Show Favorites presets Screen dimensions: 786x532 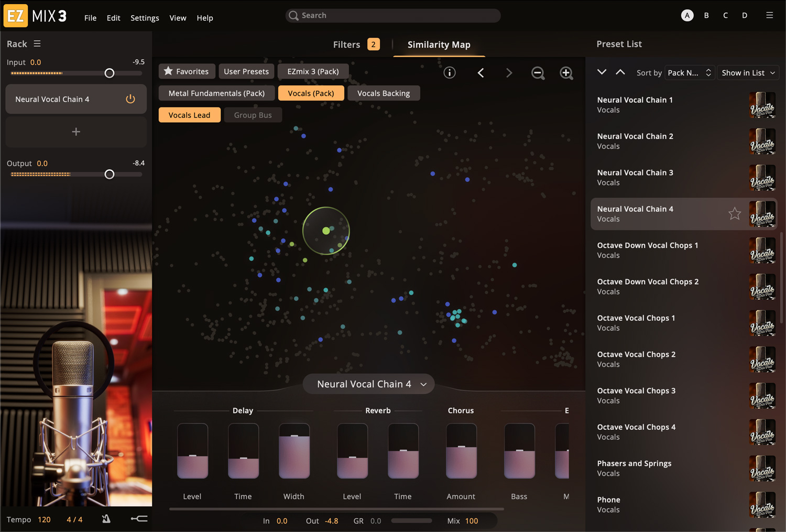point(187,71)
